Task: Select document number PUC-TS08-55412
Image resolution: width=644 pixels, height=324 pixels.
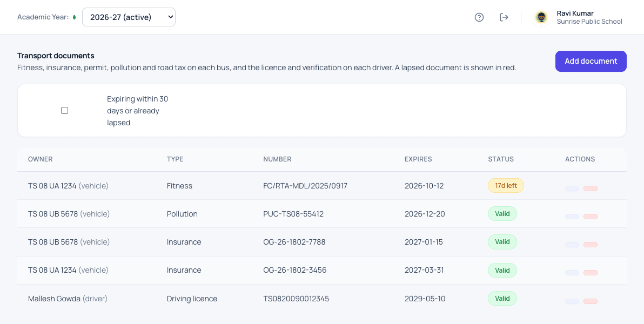Action: pos(293,214)
